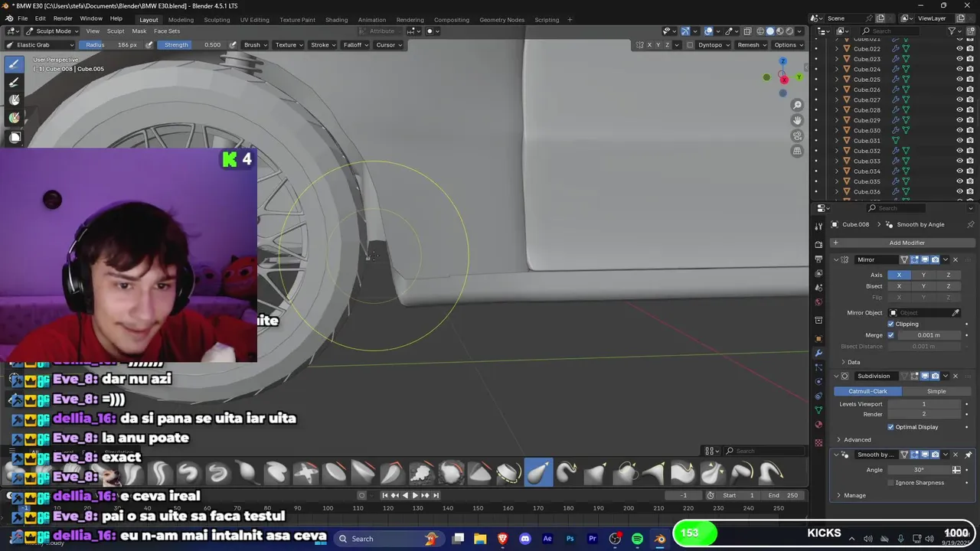Play the animation in the timeline

pyautogui.click(x=415, y=495)
